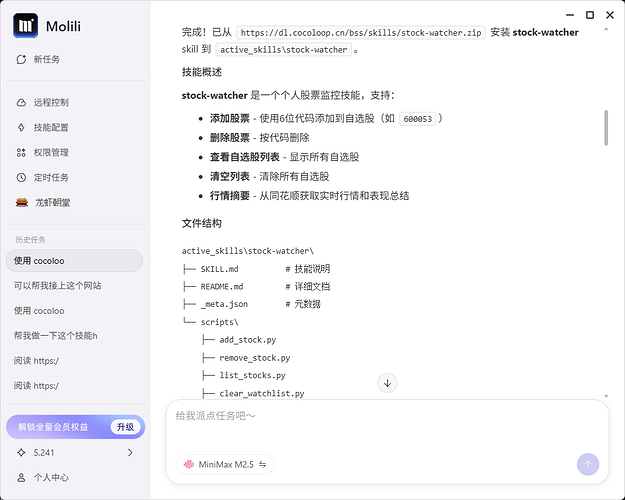Click the send arrow button

coord(588,465)
